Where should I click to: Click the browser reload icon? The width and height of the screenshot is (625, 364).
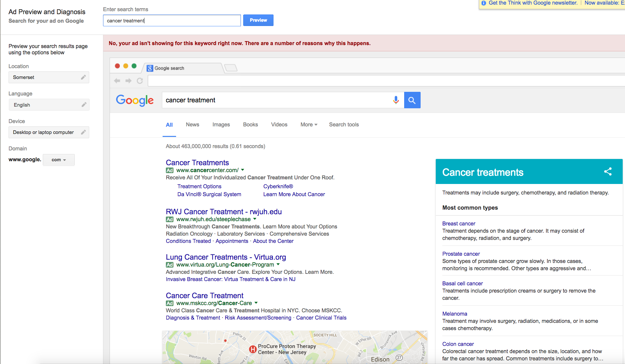[x=140, y=81]
